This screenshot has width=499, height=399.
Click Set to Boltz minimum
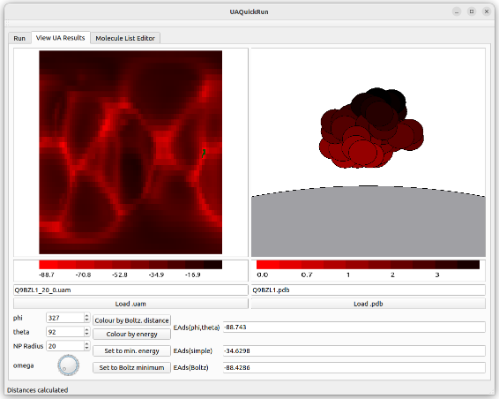[x=132, y=367]
